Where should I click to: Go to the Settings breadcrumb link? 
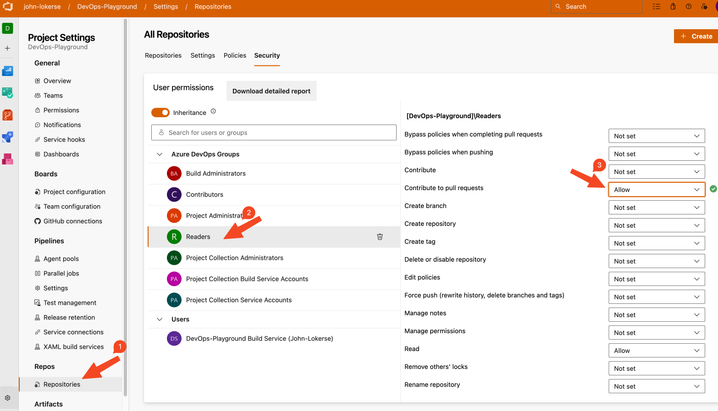pos(166,6)
